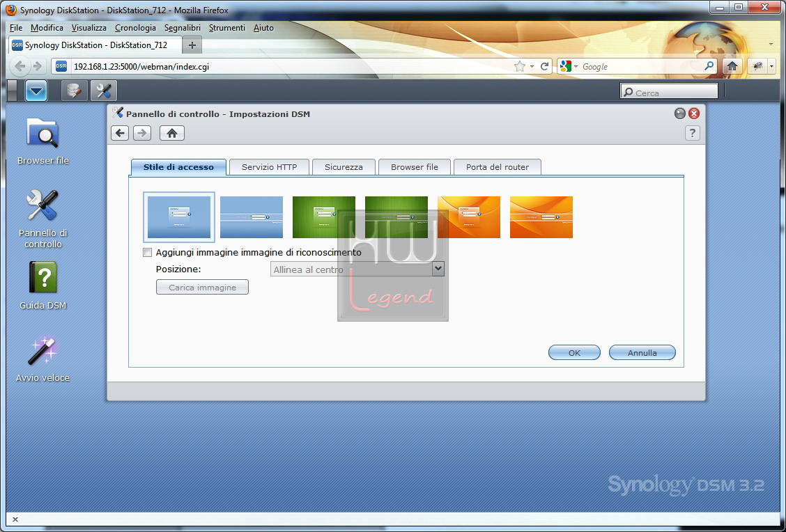Choose the green bar login style thumbnail
This screenshot has width=786, height=532.
396,217
